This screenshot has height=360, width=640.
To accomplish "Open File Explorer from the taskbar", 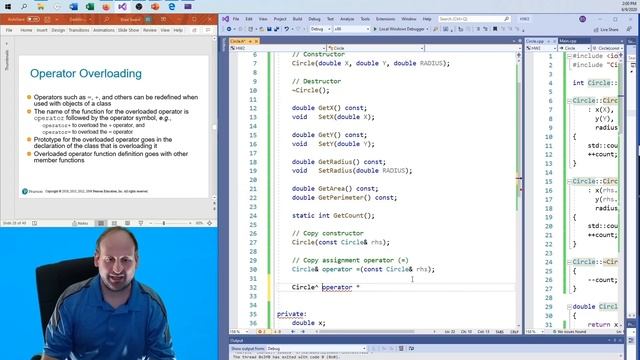I will [x=40, y=7].
